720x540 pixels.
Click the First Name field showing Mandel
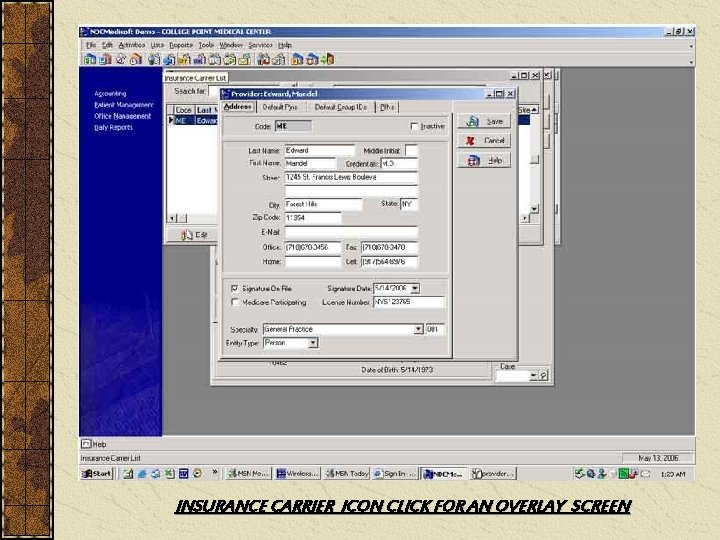pyautogui.click(x=310, y=163)
